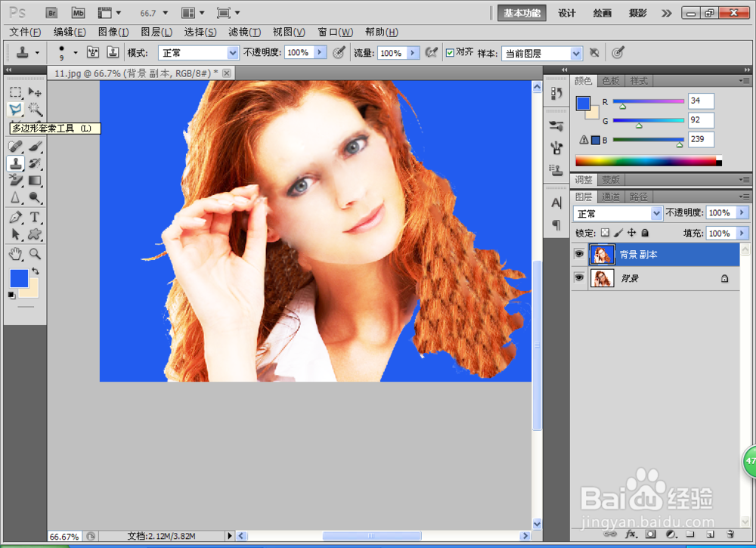Select the Gradient tool
756x548 pixels.
pos(34,180)
